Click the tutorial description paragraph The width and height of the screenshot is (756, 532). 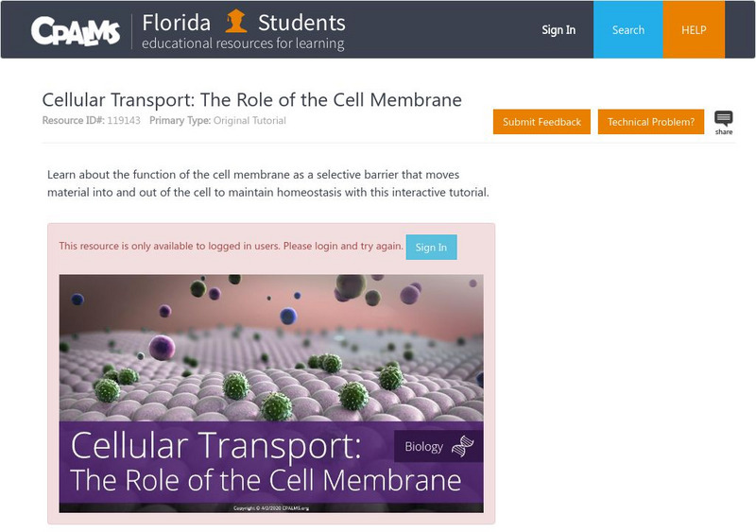[267, 183]
